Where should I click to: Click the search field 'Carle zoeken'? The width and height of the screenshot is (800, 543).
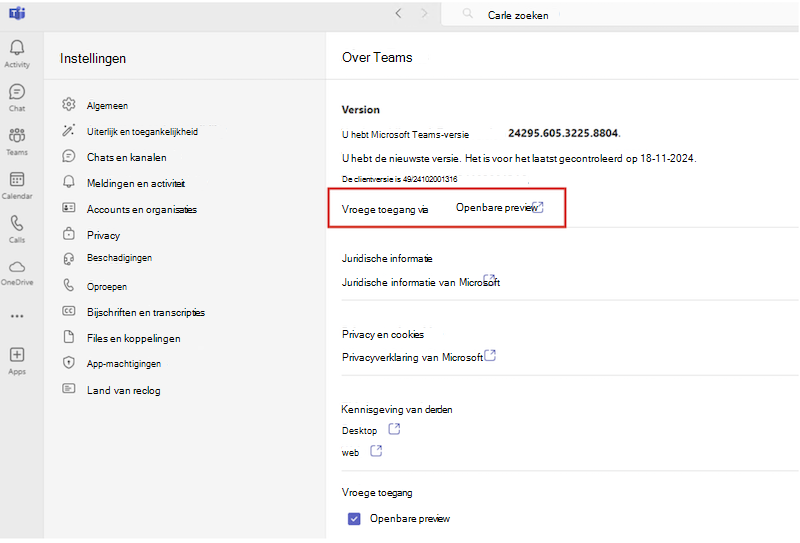(x=619, y=15)
